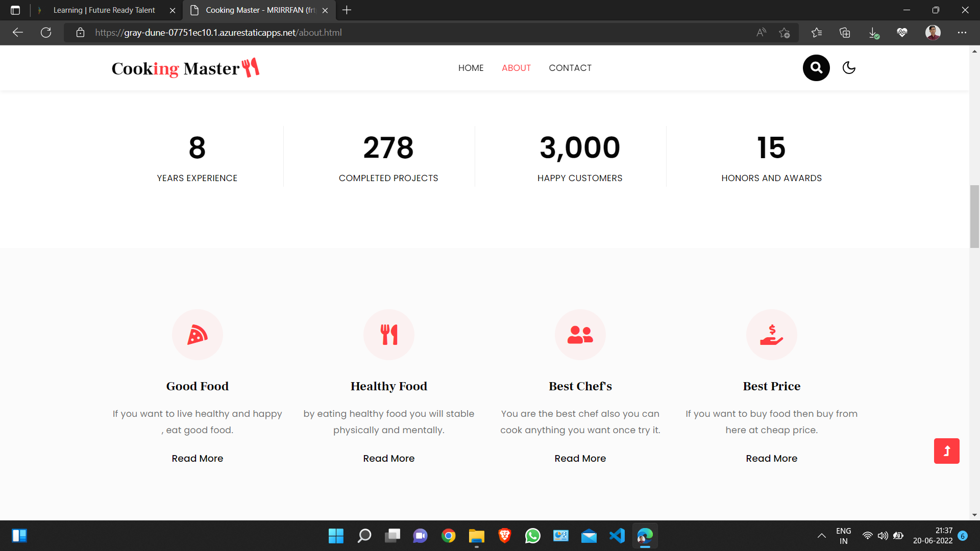Image resolution: width=980 pixels, height=551 pixels.
Task: Click the pizza slice Good Food icon
Action: 198,335
